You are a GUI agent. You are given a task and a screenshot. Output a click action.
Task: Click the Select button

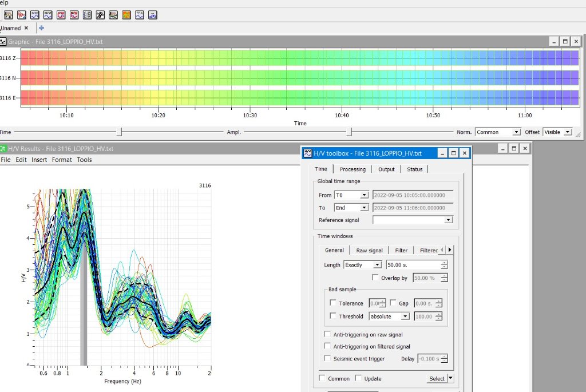click(x=437, y=378)
